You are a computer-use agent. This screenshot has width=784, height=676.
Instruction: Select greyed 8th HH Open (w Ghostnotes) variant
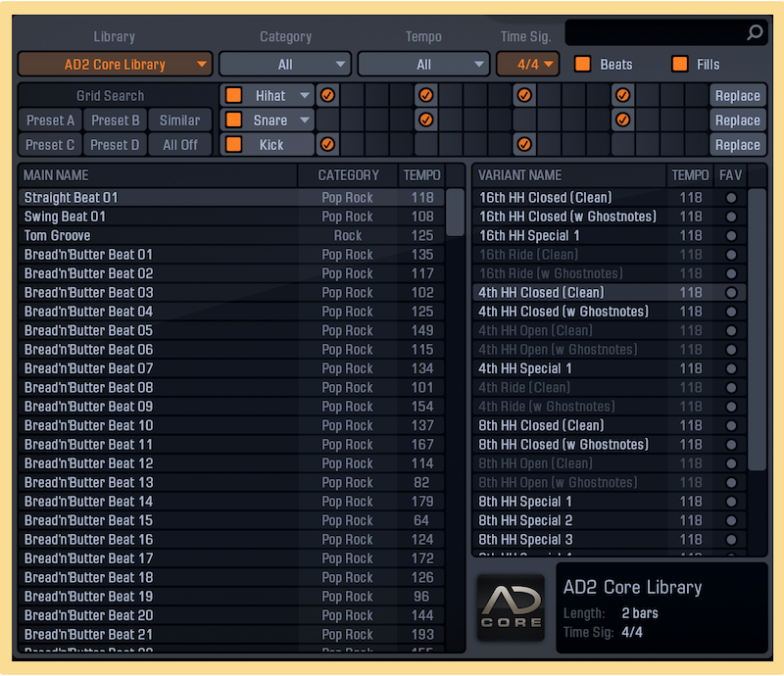[610, 482]
